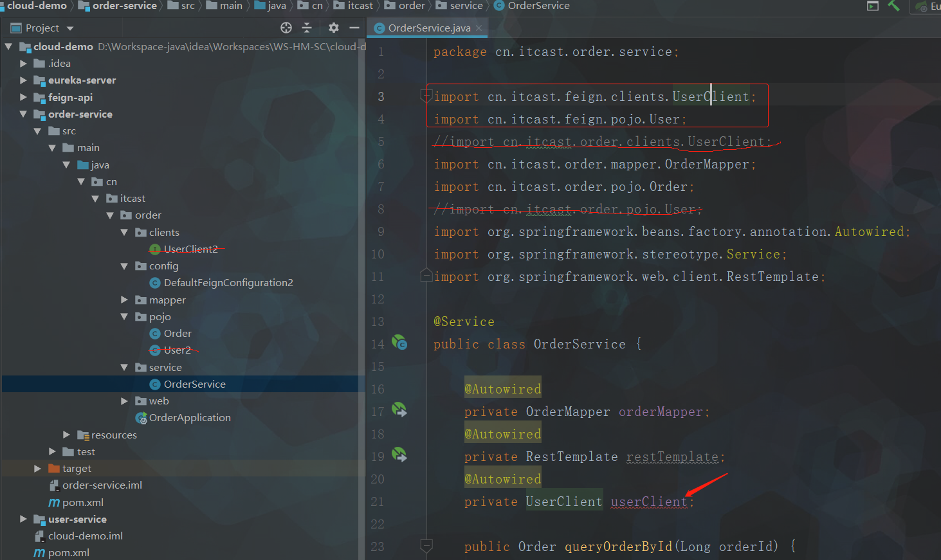
Task: Open Project panel settings gear
Action: (333, 28)
